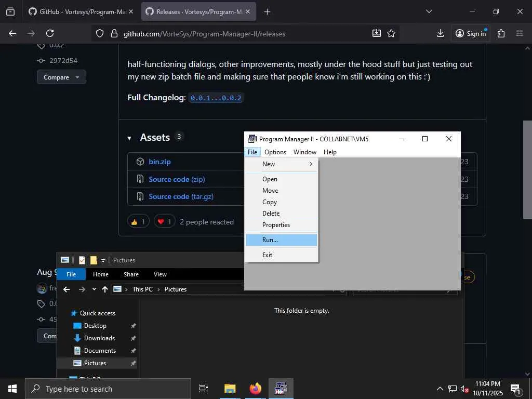The height and width of the screenshot is (399, 532).
Task: Choose Exit from the File menu
Action: [281, 255]
